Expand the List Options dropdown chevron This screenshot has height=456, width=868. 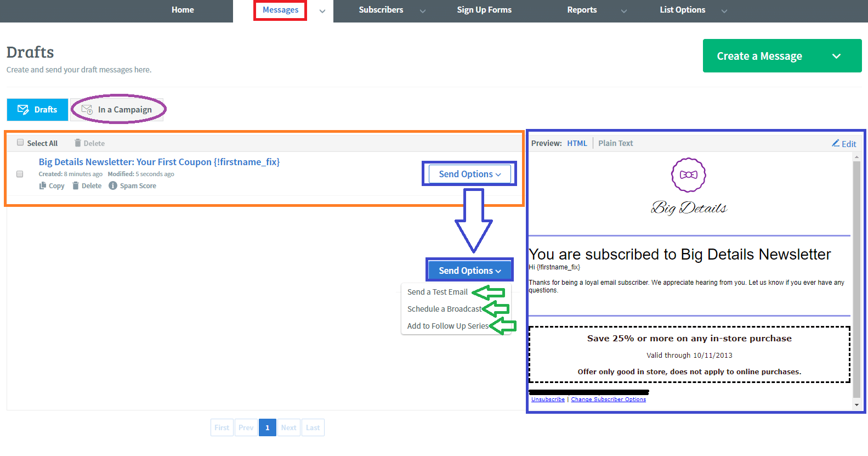click(724, 11)
